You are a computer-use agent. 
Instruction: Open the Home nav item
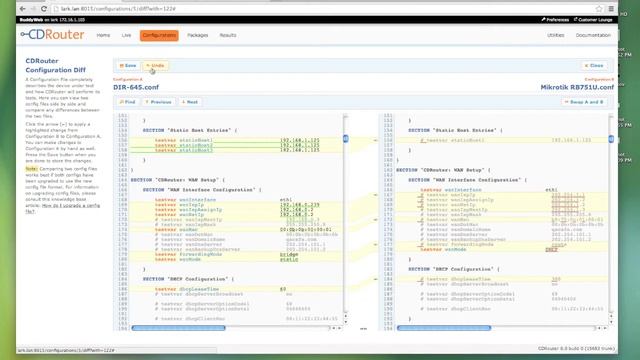[103, 35]
